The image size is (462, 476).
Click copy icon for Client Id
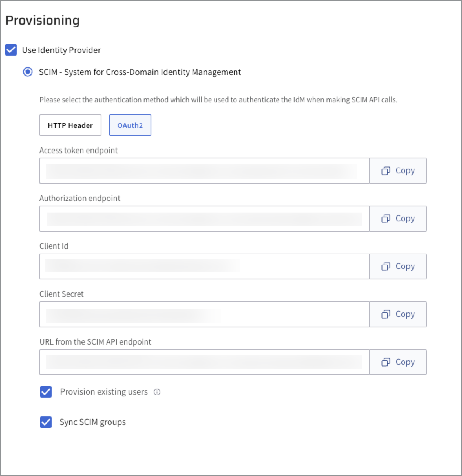[x=386, y=266]
